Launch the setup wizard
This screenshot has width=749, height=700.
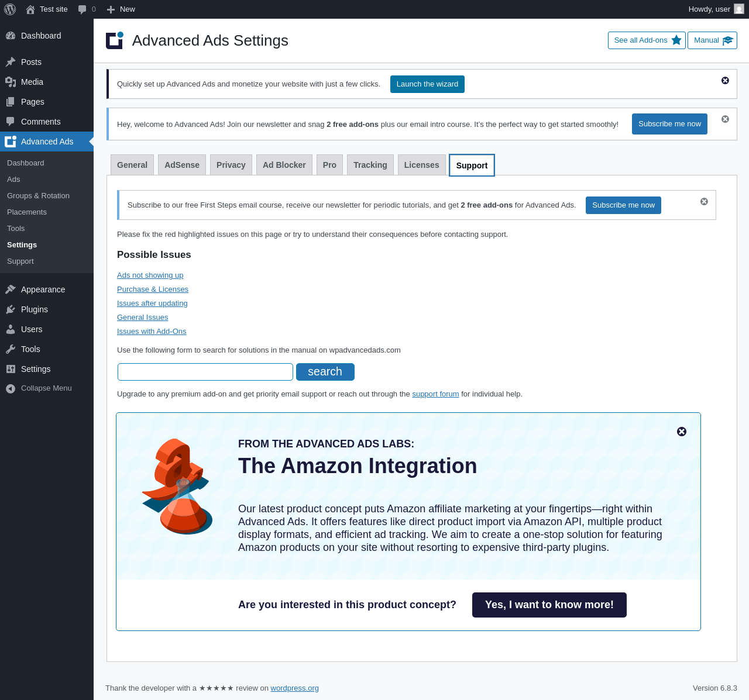coord(427,84)
